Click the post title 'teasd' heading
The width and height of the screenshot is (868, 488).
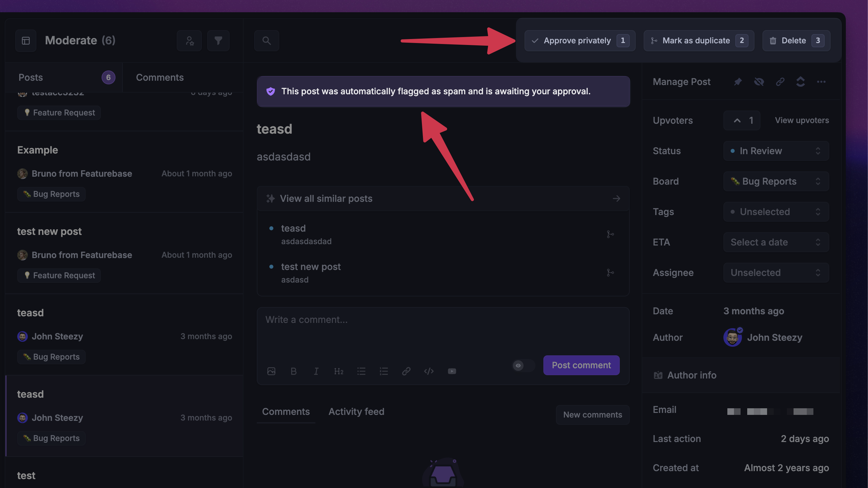coord(274,129)
